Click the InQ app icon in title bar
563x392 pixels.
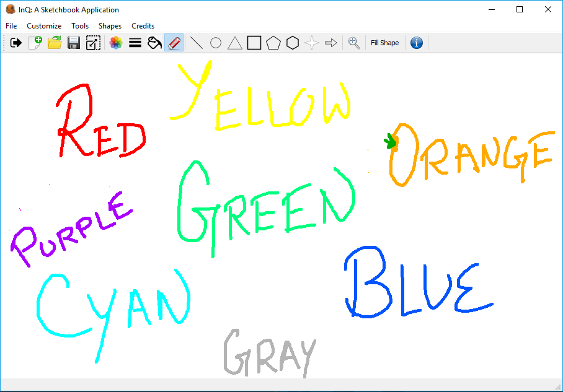11,10
